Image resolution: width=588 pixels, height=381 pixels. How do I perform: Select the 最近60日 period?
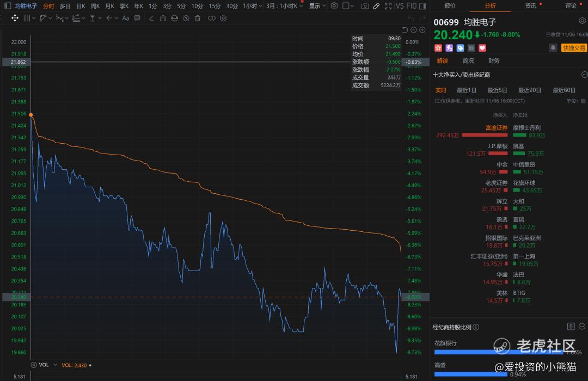pyautogui.click(x=564, y=90)
